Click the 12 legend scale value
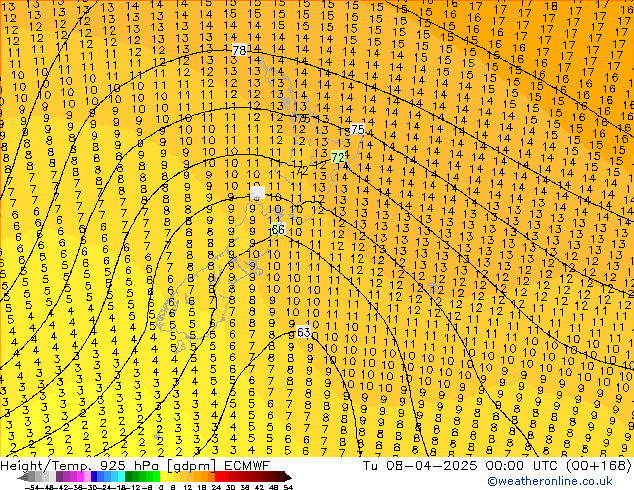The image size is (634, 490). coord(187,487)
